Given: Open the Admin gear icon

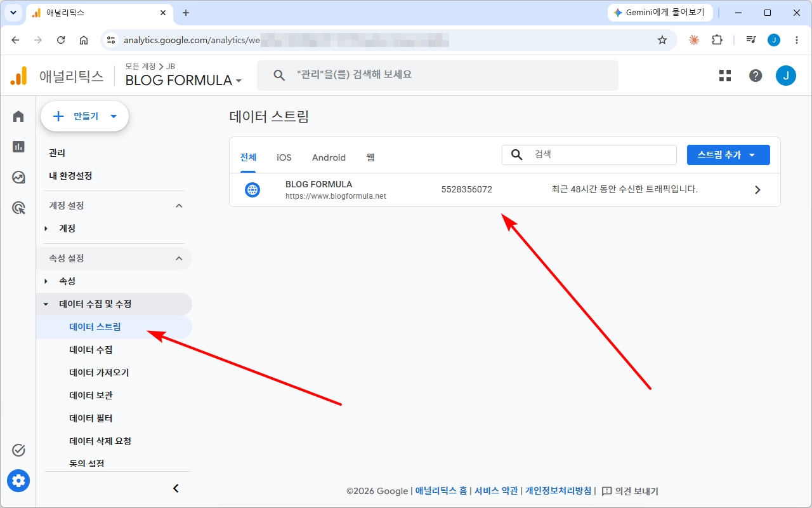Looking at the screenshot, I should point(18,481).
